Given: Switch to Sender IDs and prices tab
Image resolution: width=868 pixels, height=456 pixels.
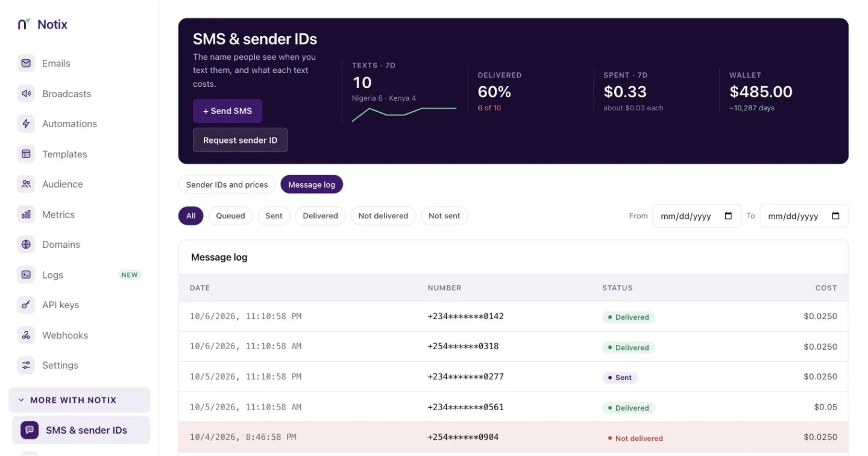Looking at the screenshot, I should pyautogui.click(x=227, y=185).
